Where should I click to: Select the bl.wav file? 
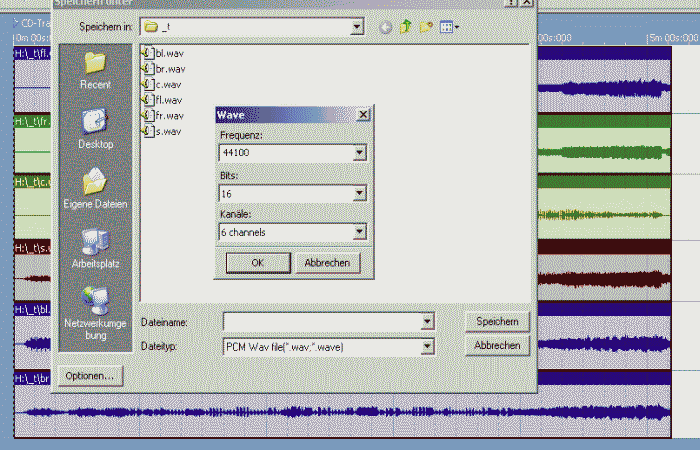click(169, 53)
